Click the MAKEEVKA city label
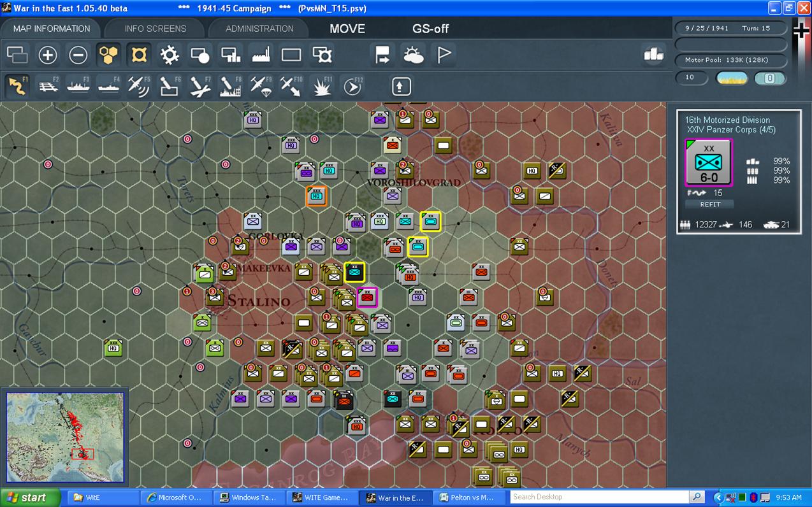 point(265,268)
